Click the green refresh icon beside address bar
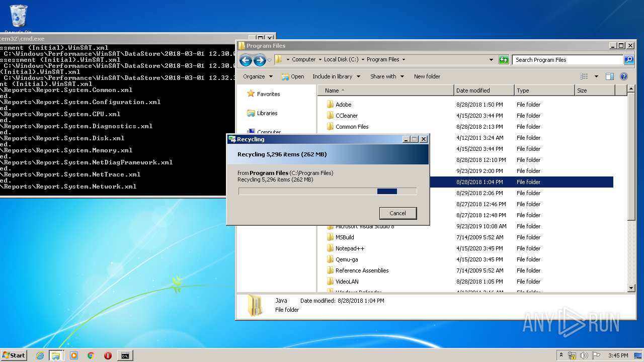 point(504,60)
